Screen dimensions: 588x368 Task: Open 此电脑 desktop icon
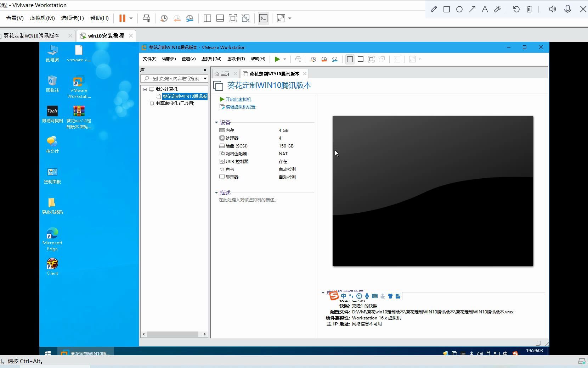[x=52, y=54]
